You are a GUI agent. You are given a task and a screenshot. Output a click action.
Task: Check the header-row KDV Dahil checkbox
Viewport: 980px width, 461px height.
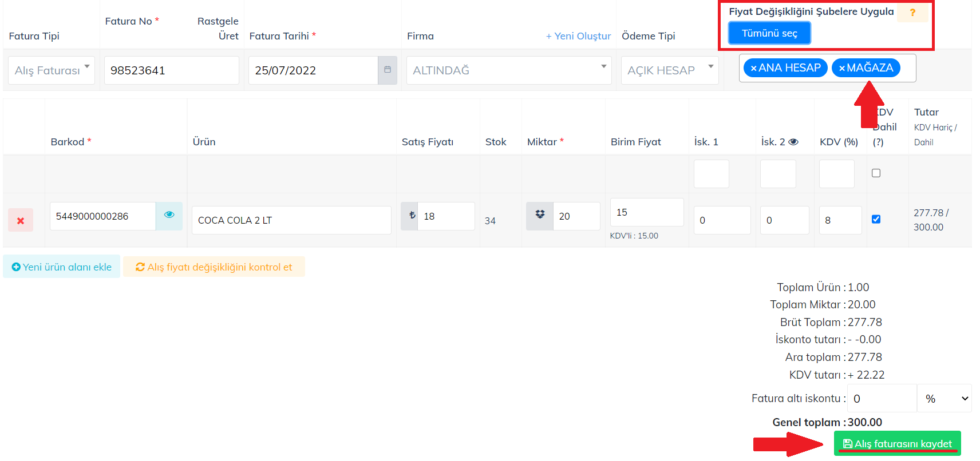point(876,173)
